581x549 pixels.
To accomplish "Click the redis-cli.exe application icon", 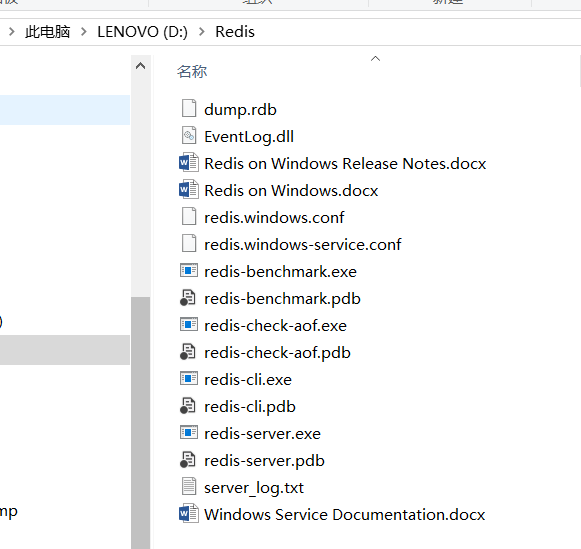I will point(189,379).
